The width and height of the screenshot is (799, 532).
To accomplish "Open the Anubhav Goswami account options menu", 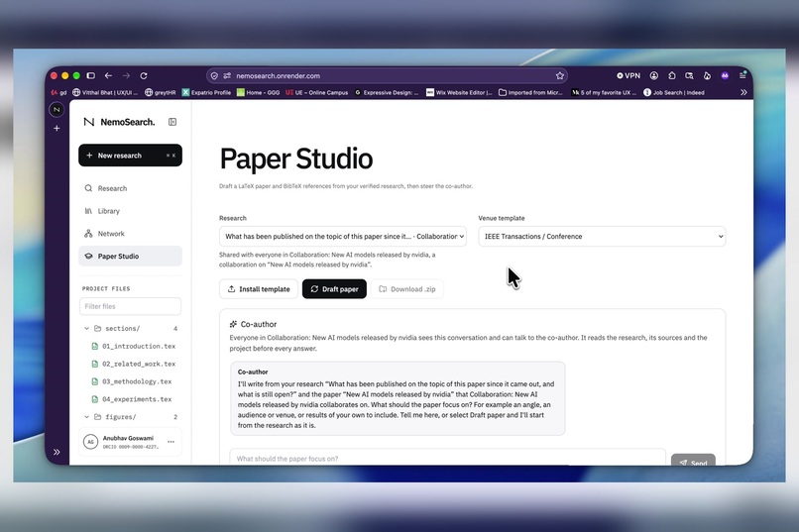I will tap(171, 442).
